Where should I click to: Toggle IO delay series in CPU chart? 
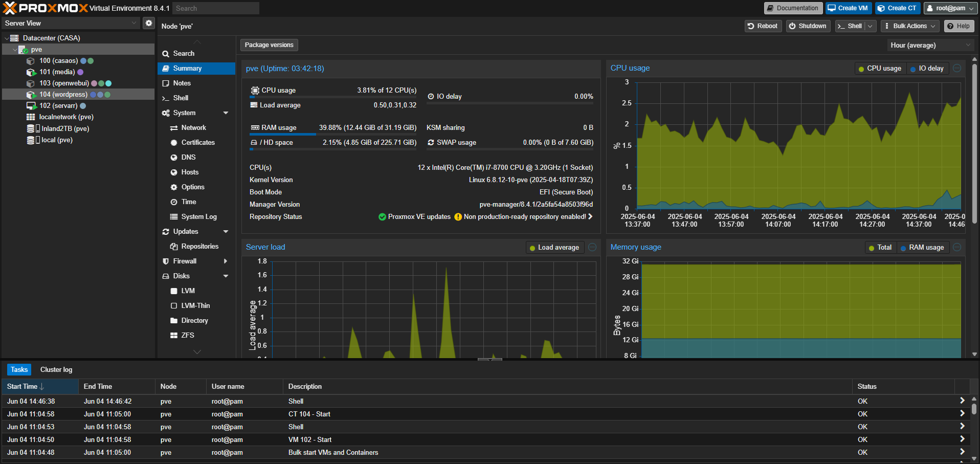927,69
